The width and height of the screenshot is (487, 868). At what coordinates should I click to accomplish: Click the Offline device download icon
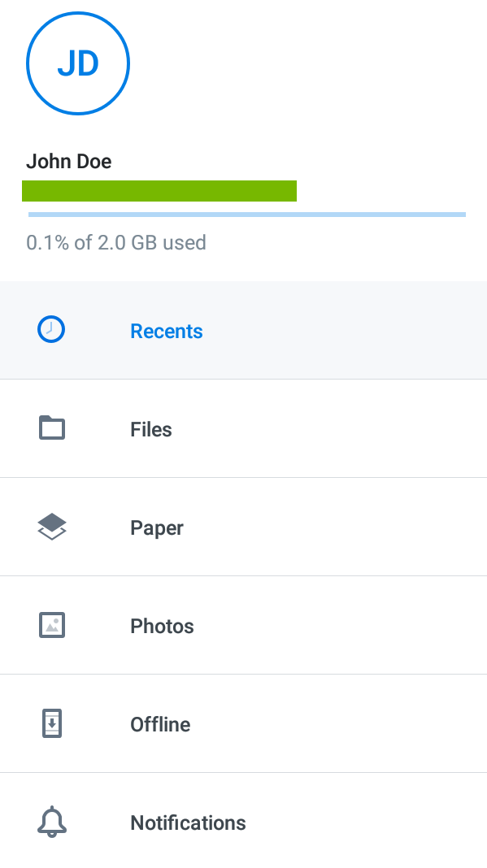tap(51, 723)
